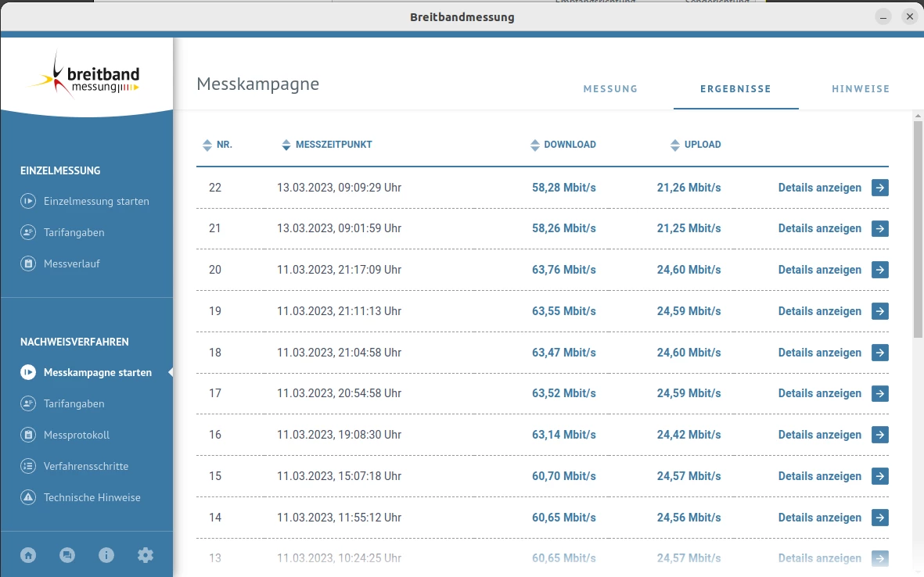
Task: Click upload value 24,56 Mbit/s
Action: coord(689,518)
